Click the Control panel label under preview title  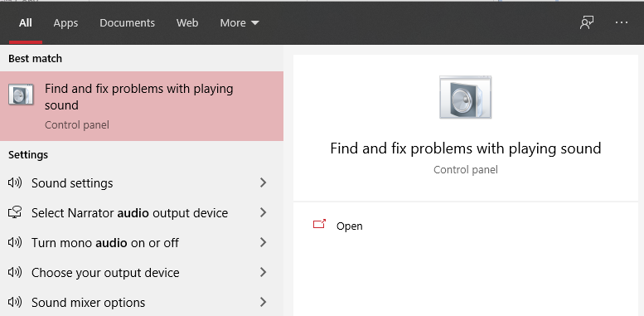coord(465,170)
